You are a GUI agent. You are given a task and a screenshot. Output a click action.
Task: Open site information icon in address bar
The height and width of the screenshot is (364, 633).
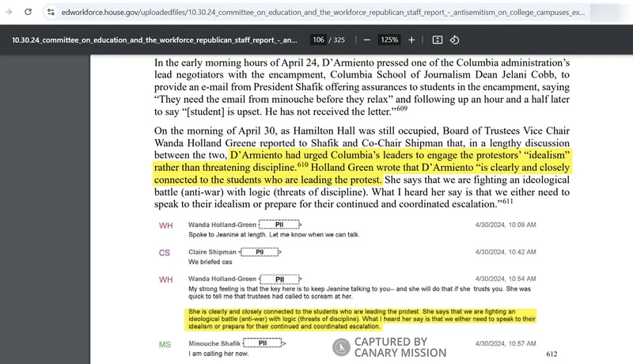tap(51, 12)
